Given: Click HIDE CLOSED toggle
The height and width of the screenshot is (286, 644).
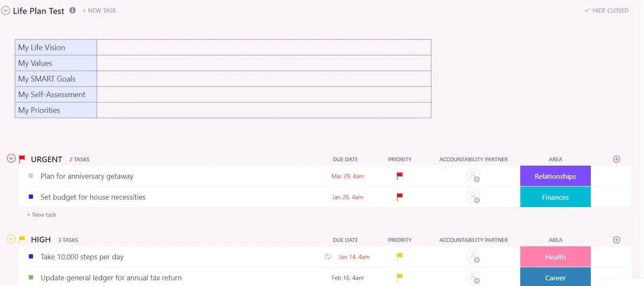Looking at the screenshot, I should [606, 11].
